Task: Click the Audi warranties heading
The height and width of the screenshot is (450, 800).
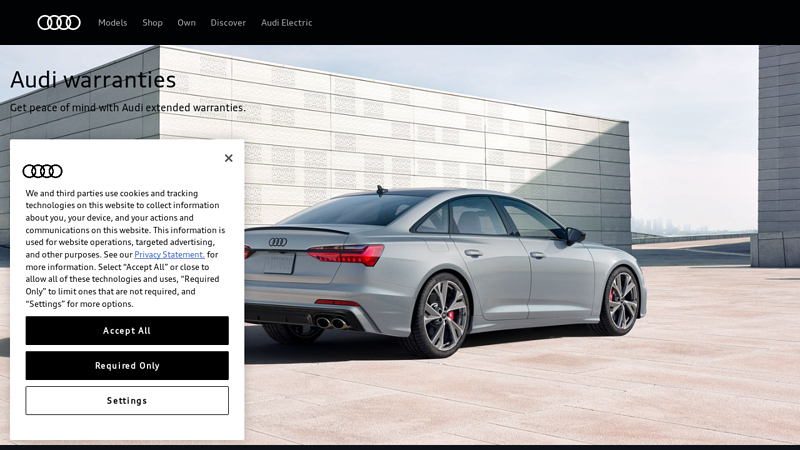Action: [93, 80]
